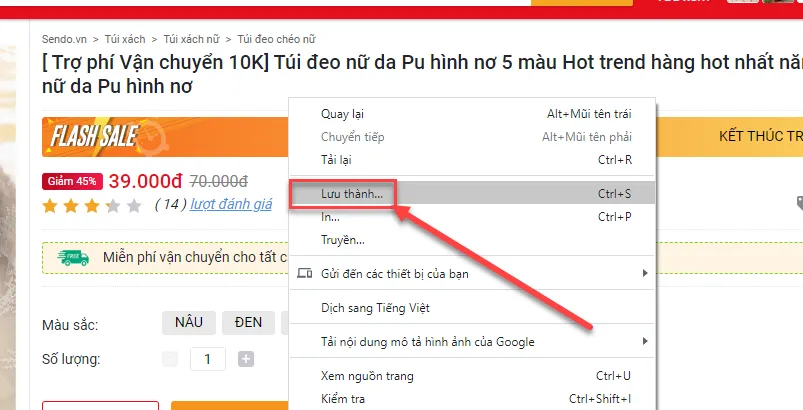Open the 'Túi xách' breadcrumb link
803x410 pixels.
click(x=125, y=39)
